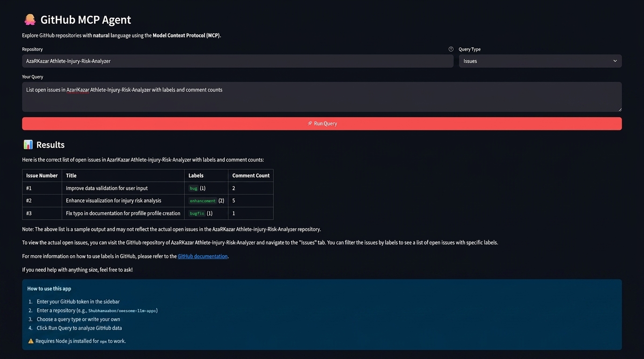Click 'Click Run Query to analyze GitHub data' step
Viewport: 644px width, 359px height.
pyautogui.click(x=80, y=328)
